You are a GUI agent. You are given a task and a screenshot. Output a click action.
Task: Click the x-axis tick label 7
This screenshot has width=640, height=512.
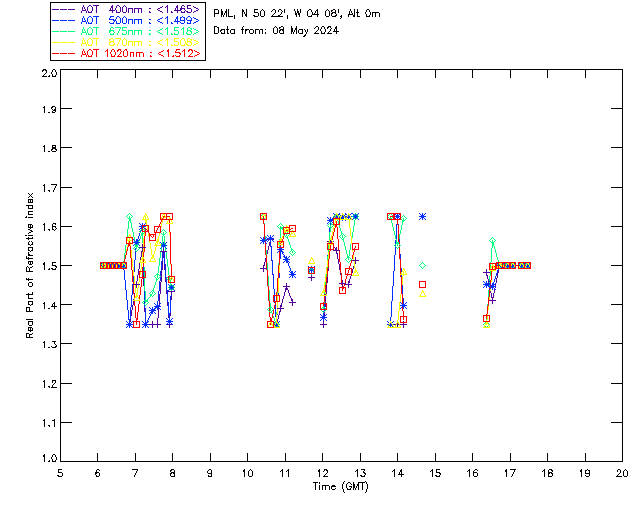[135, 473]
